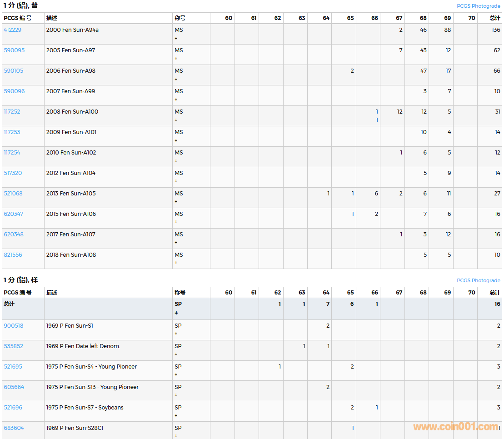The height and width of the screenshot is (439, 504).
Task: Open PCGS number 900518 link
Action: [14, 326]
